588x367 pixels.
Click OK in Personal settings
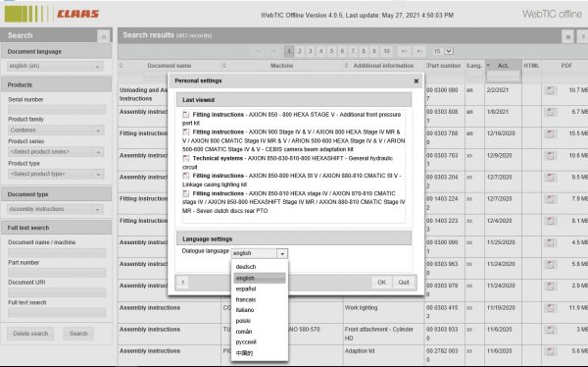[382, 283]
